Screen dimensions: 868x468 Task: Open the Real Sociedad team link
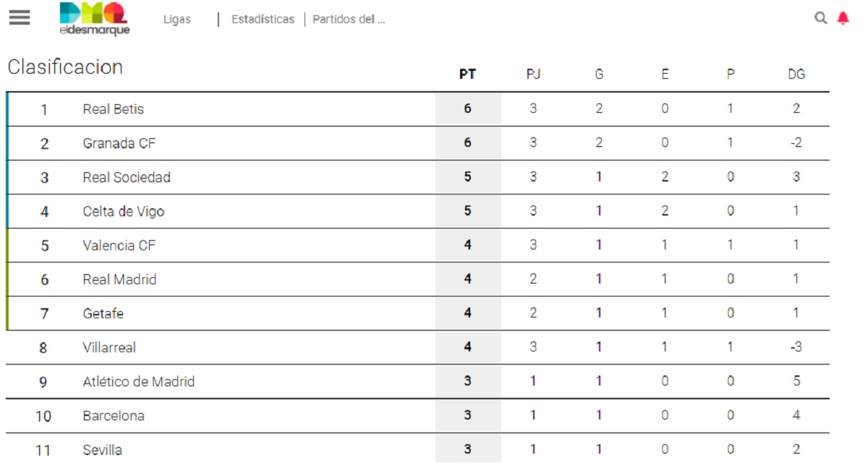coord(127,177)
